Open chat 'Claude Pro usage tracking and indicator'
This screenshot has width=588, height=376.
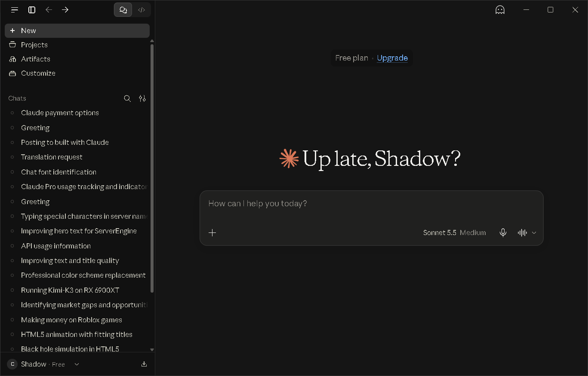click(77, 186)
